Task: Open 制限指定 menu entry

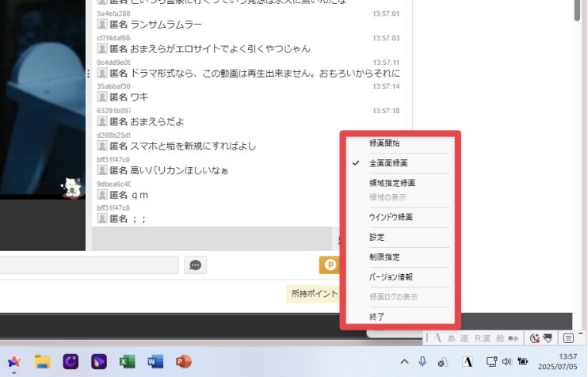Action: 384,257
